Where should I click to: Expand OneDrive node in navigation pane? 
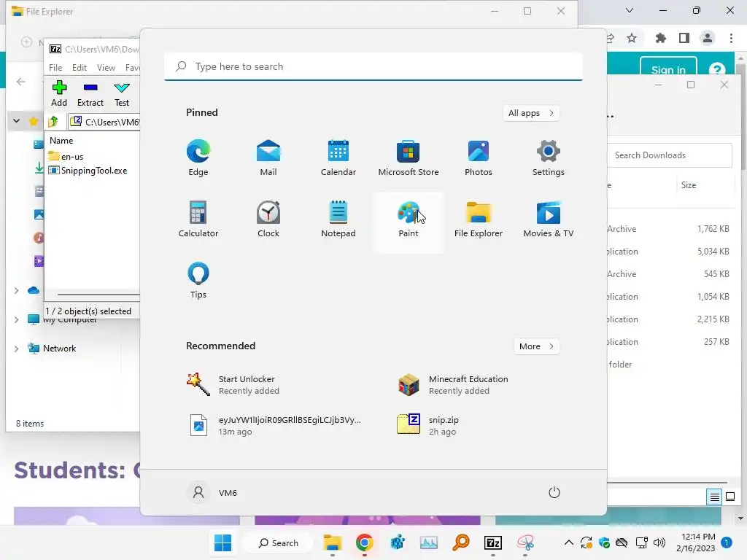17,290
